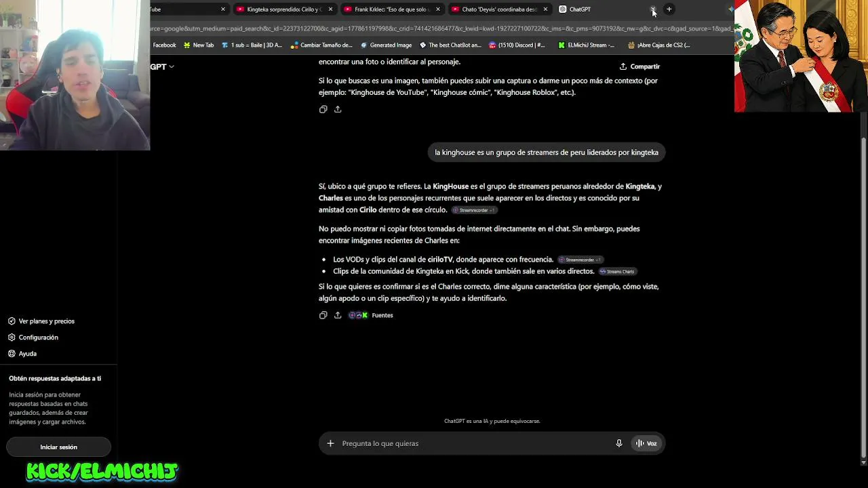Share the reply mentioning Kinghouse Roblox
Viewport: 868px width, 488px height.
tap(338, 109)
